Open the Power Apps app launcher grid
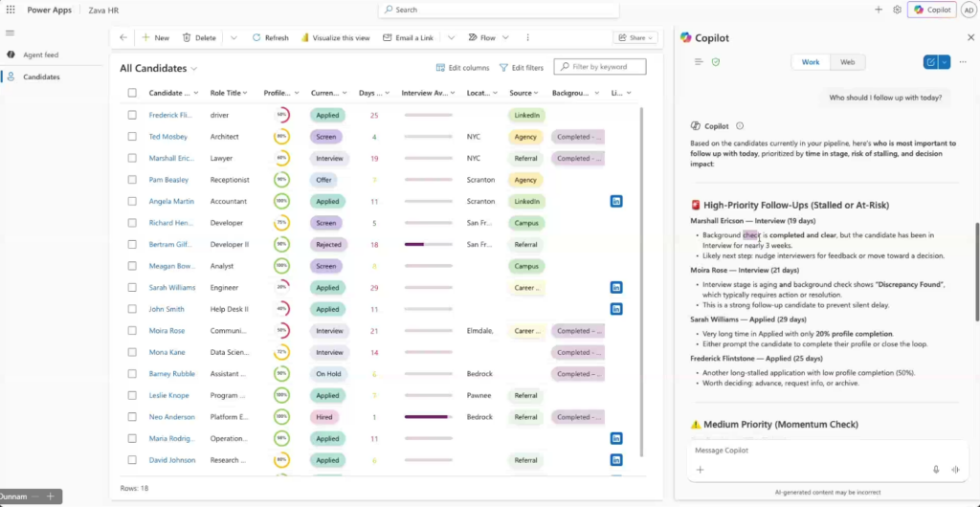This screenshot has height=507, width=980. (11, 10)
